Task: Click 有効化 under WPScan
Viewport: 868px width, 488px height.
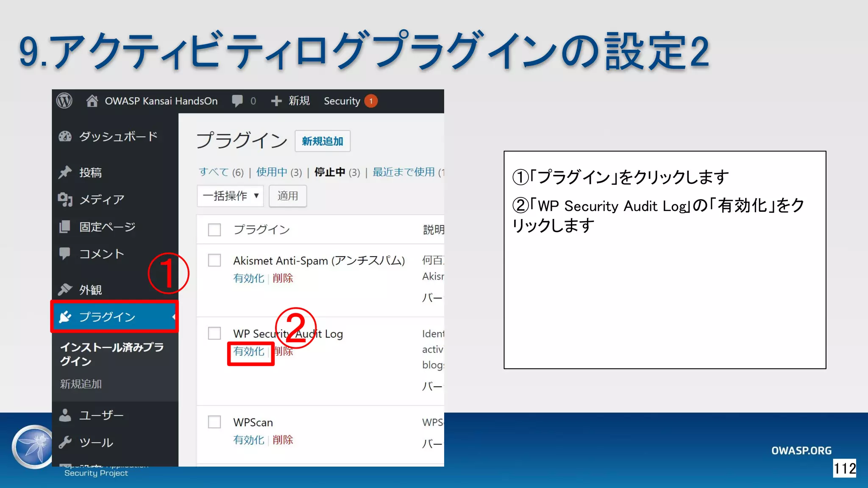Action: [249, 440]
